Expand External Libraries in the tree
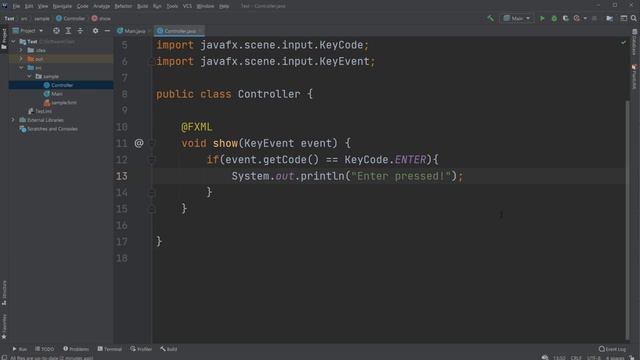640x360 pixels. coord(13,120)
